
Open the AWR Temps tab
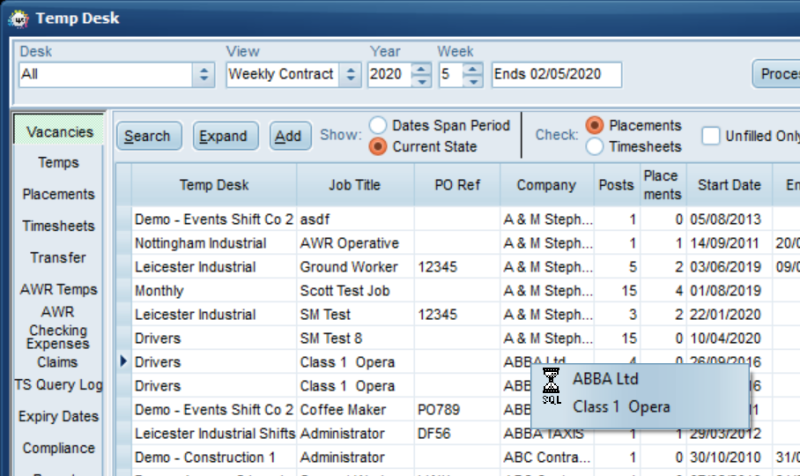coord(58,289)
